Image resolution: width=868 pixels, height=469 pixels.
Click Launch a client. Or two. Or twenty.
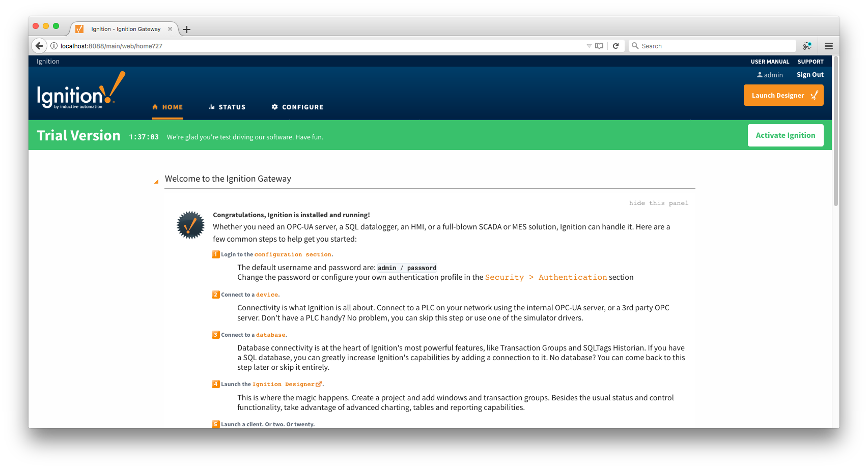(268, 424)
